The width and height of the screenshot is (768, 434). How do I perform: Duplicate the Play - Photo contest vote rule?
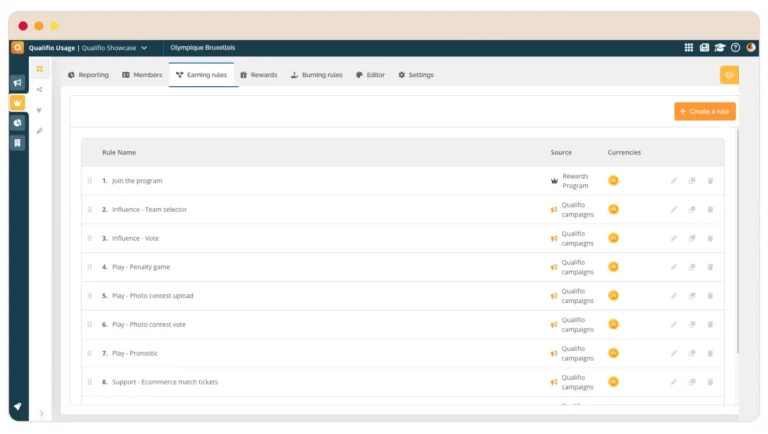point(692,325)
